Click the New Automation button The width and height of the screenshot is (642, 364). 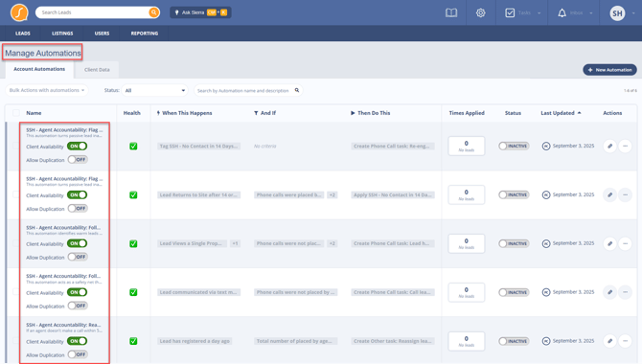click(609, 70)
